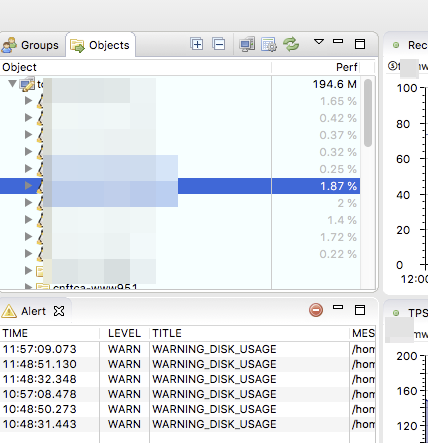Expand the tree row showing 0.25 %
This screenshot has height=443, width=428.
pyautogui.click(x=29, y=169)
